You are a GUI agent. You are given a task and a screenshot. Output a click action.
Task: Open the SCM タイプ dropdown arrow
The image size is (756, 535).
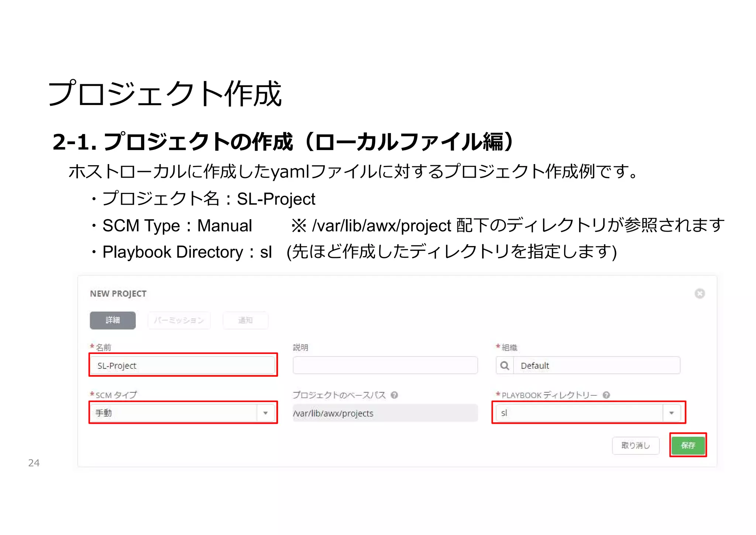coord(265,413)
